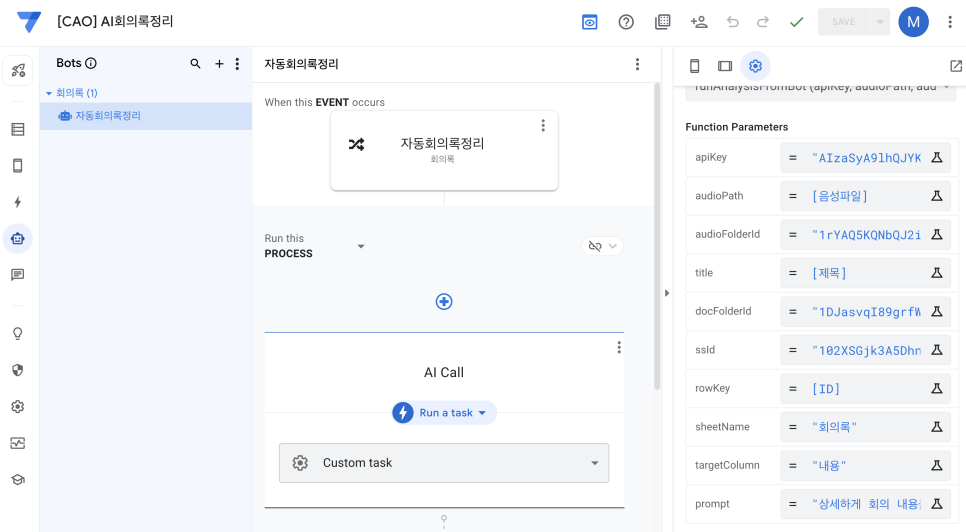966x532 pixels.
Task: Open AI Call step three-dot menu
Action: [x=619, y=347]
